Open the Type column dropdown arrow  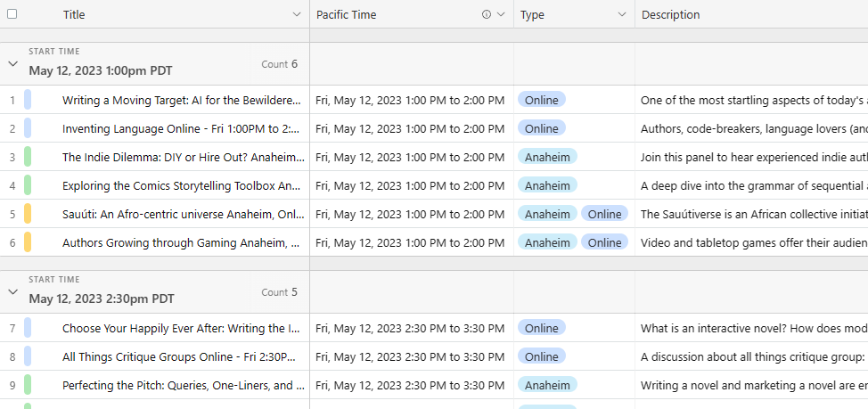(622, 14)
